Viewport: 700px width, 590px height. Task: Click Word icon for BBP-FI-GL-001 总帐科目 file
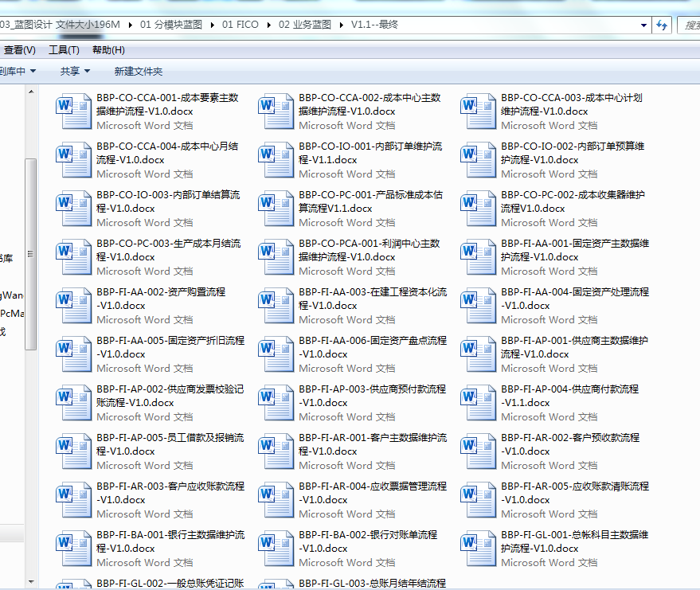click(479, 549)
